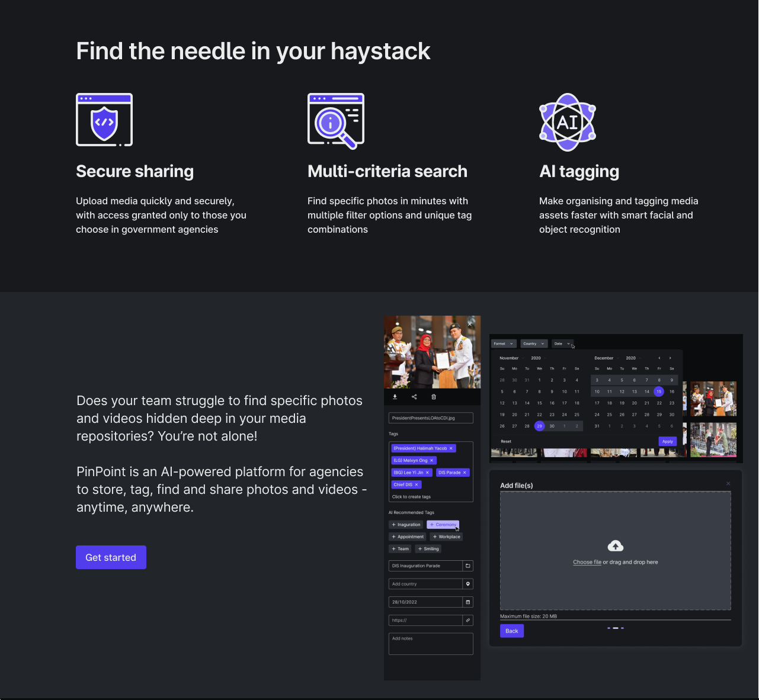Click the AI tagging atom icon
Screen dimensions: 759x700
coord(568,122)
